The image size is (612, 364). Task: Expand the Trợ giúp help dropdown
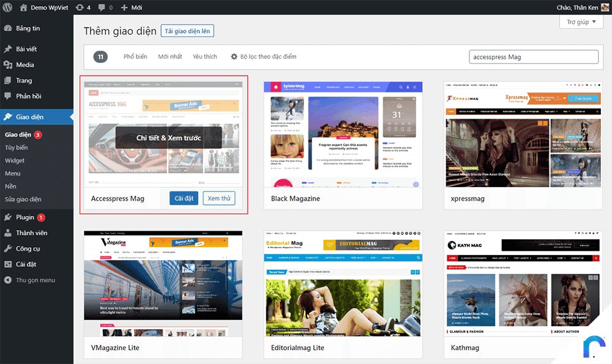pyautogui.click(x=581, y=22)
